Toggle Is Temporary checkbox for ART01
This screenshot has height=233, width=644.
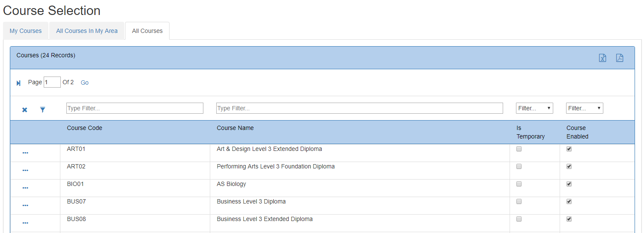coord(519,149)
